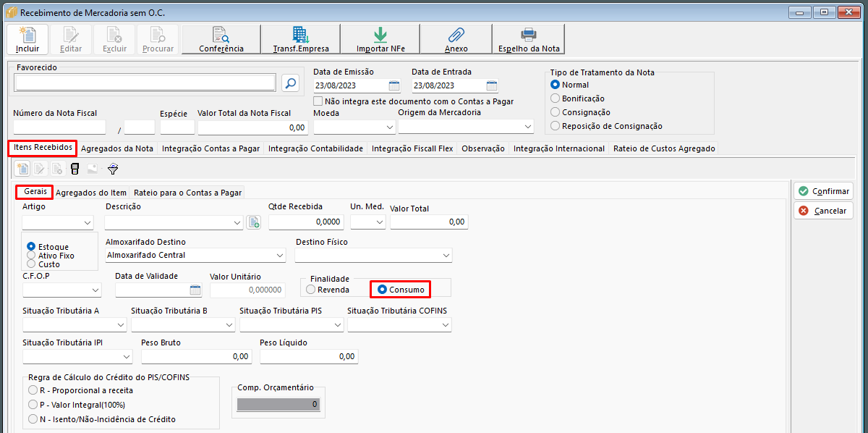Click the Editar toolbar button
Screen dimensions: 868x433
click(x=71, y=39)
